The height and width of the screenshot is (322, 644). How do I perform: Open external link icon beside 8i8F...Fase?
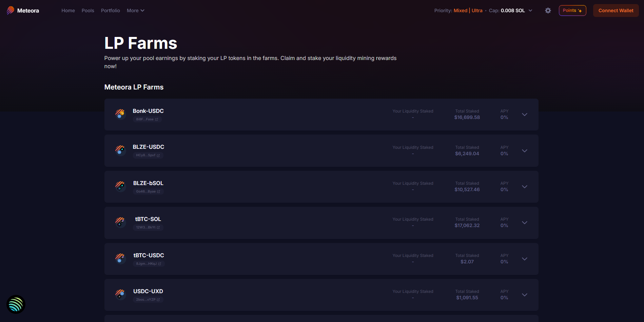tap(157, 119)
